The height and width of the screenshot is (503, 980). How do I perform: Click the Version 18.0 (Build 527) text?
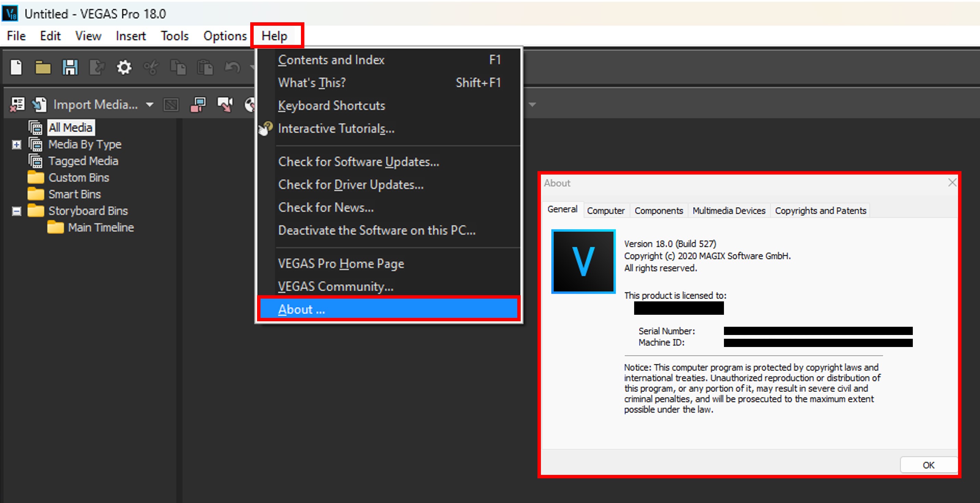click(x=670, y=243)
